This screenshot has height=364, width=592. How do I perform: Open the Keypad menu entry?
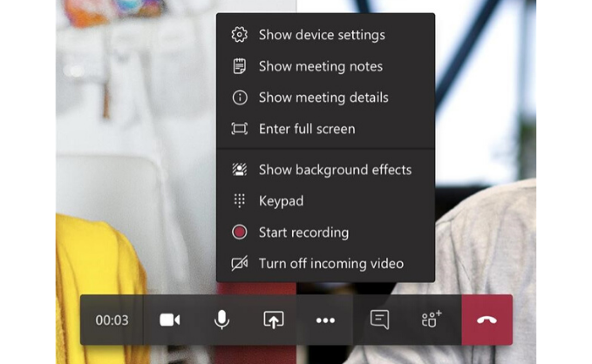point(325,201)
